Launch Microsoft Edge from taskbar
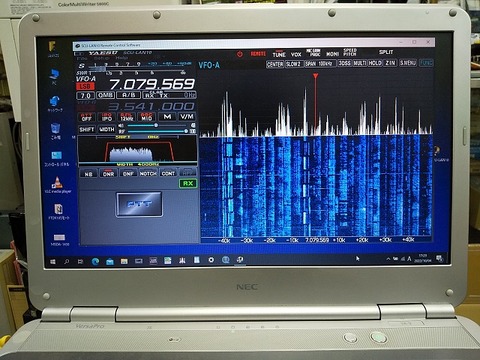This screenshot has height=360, width=480. [x=95, y=262]
